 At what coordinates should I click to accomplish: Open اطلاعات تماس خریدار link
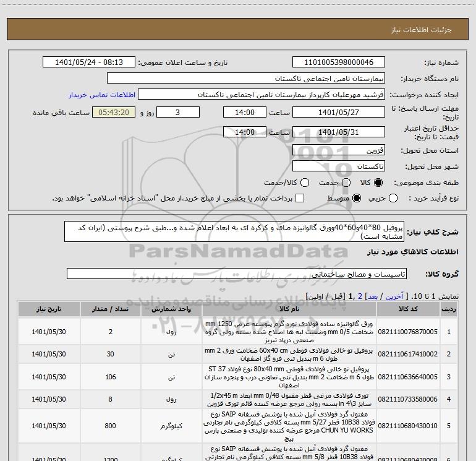tap(102, 95)
